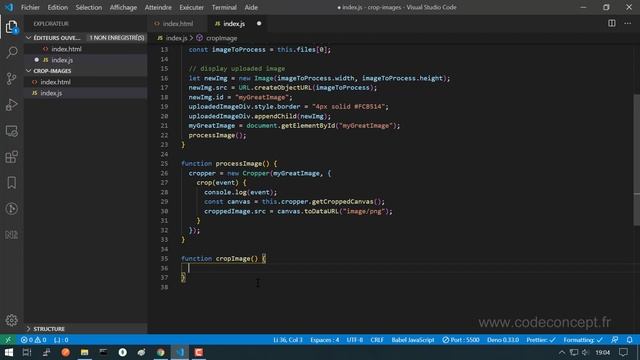Open the Windows action center
This screenshot has width=640, height=360.
click(623, 352)
